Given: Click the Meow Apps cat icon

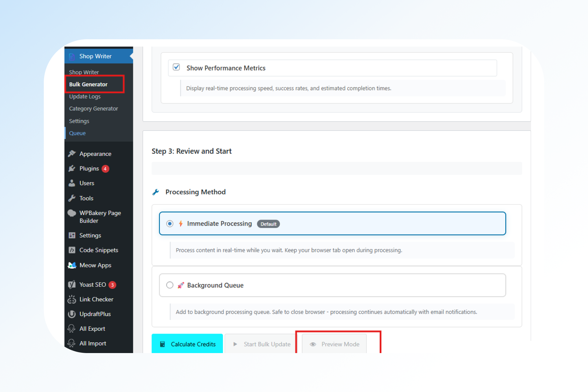Looking at the screenshot, I should click(x=72, y=265).
